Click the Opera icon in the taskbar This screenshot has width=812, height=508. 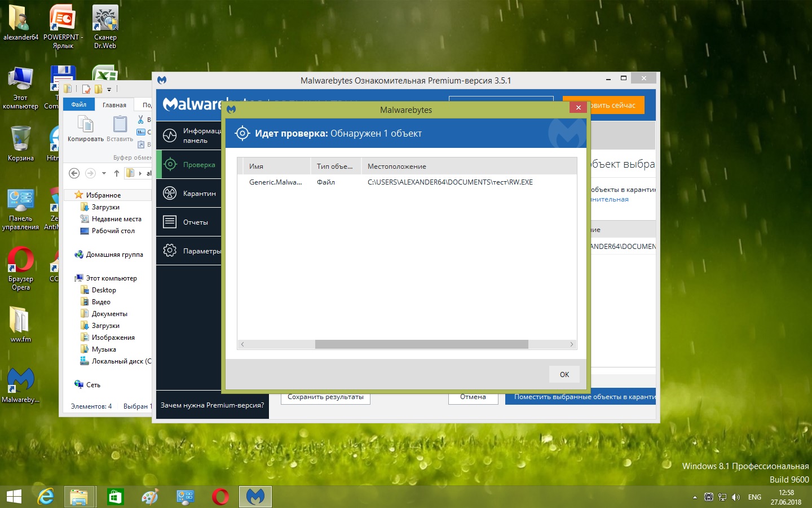point(220,497)
